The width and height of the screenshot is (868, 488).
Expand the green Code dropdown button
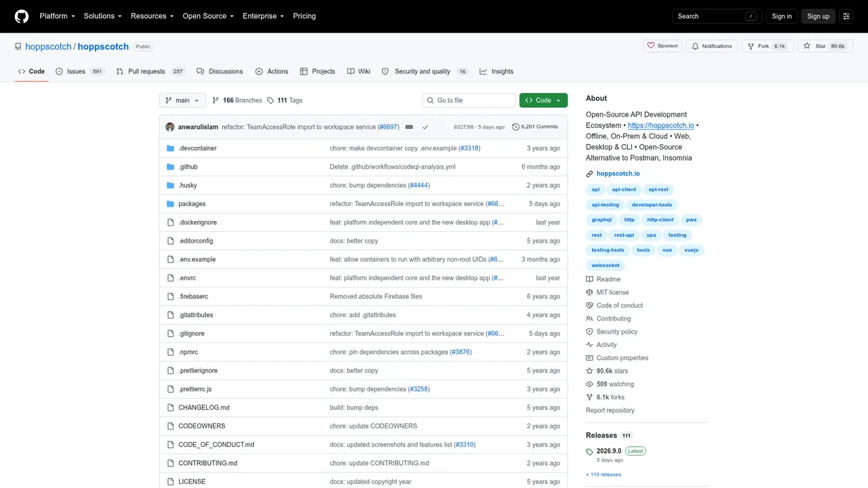[x=543, y=100]
